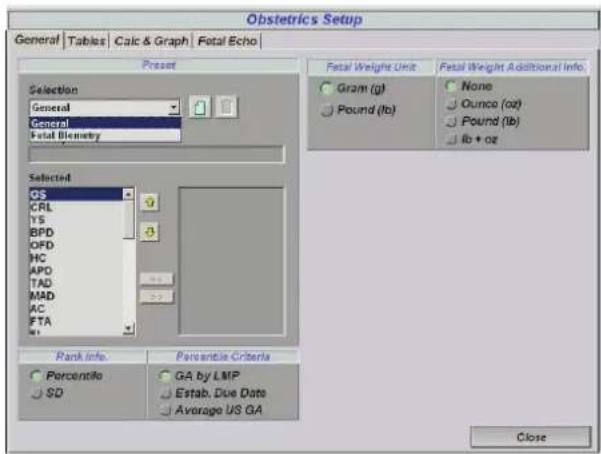
Task: Click the Close button
Action: (531, 437)
